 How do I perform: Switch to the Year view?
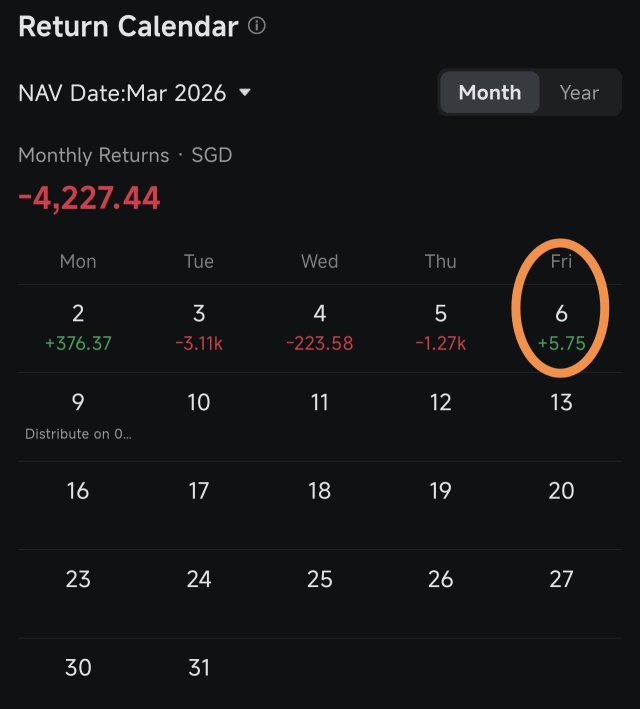(x=579, y=92)
